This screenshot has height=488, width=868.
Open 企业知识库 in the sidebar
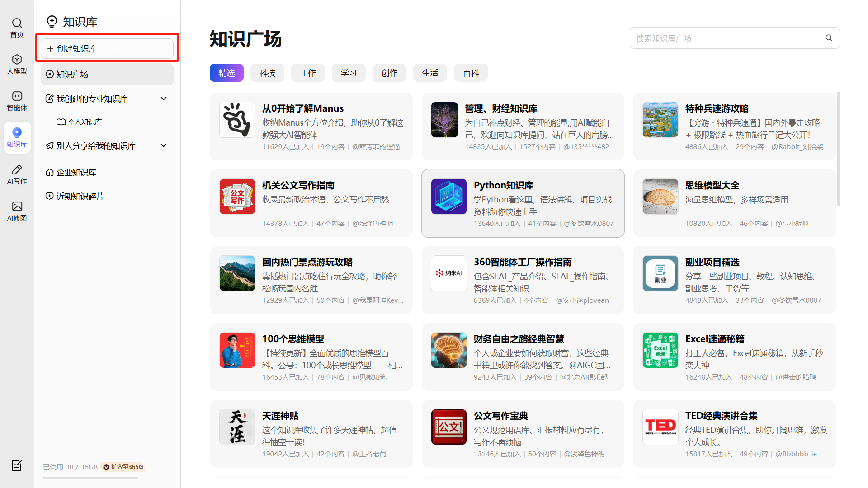tap(76, 172)
